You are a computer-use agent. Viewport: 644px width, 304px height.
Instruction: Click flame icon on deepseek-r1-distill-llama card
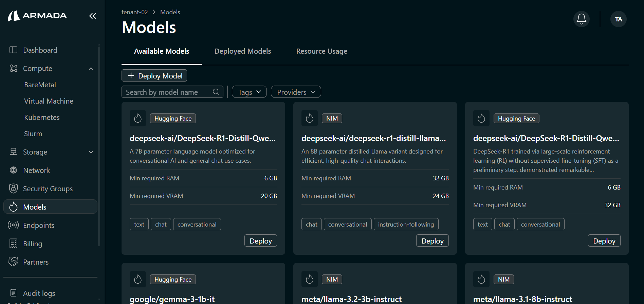click(310, 118)
